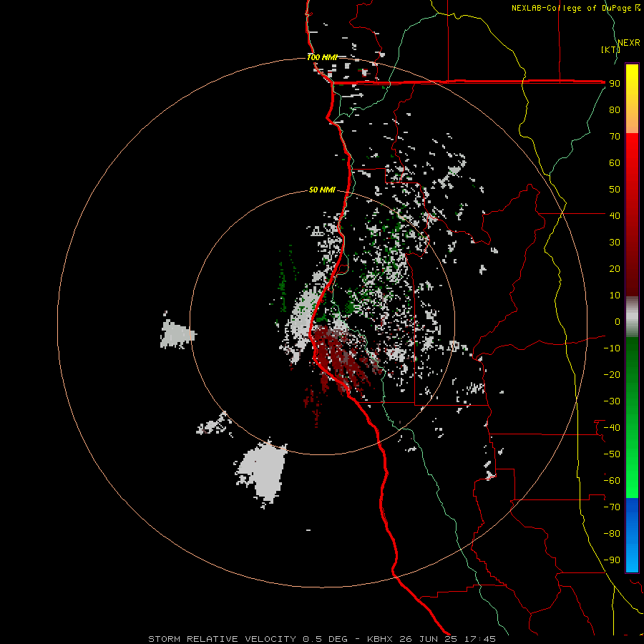Image resolution: width=644 pixels, height=644 pixels.
Task: Click the -20 value on velocity scale
Action: click(x=612, y=374)
